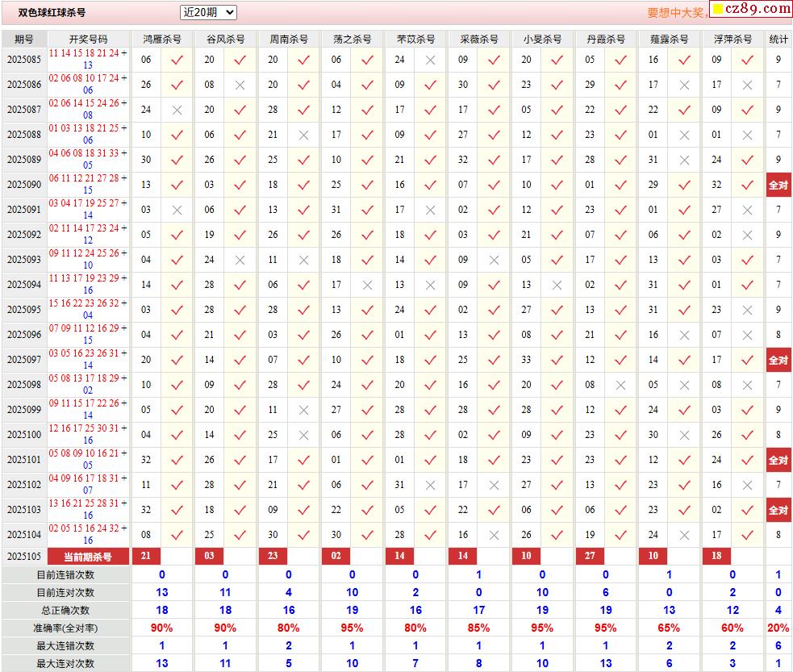
Task: Click the 丹霞 current kill number 27
Action: pyautogui.click(x=591, y=556)
